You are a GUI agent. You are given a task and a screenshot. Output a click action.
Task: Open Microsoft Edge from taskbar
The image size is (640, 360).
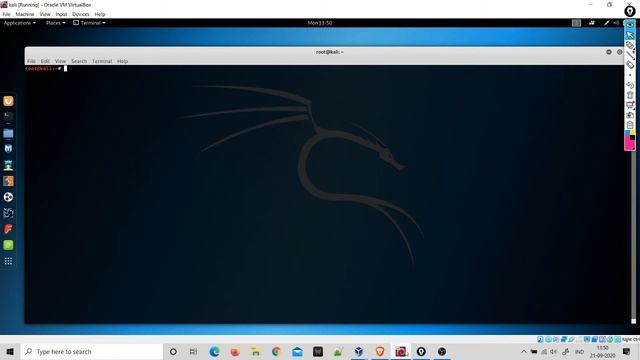pos(214,351)
